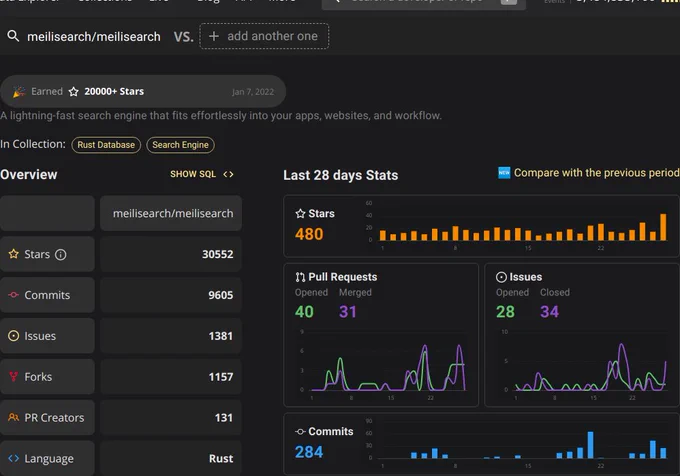Click the Issues circle icon in the Overview table
Viewport: 680px width, 476px height.
(x=13, y=336)
